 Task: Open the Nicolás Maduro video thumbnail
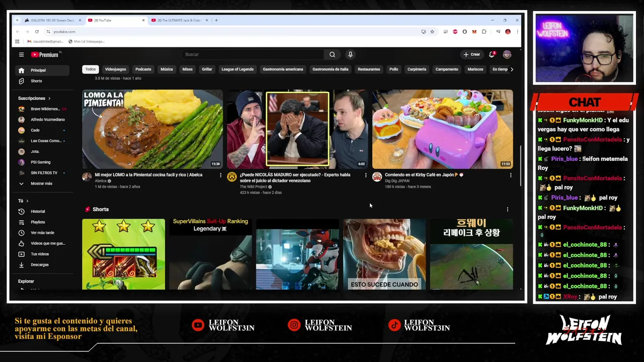click(297, 129)
